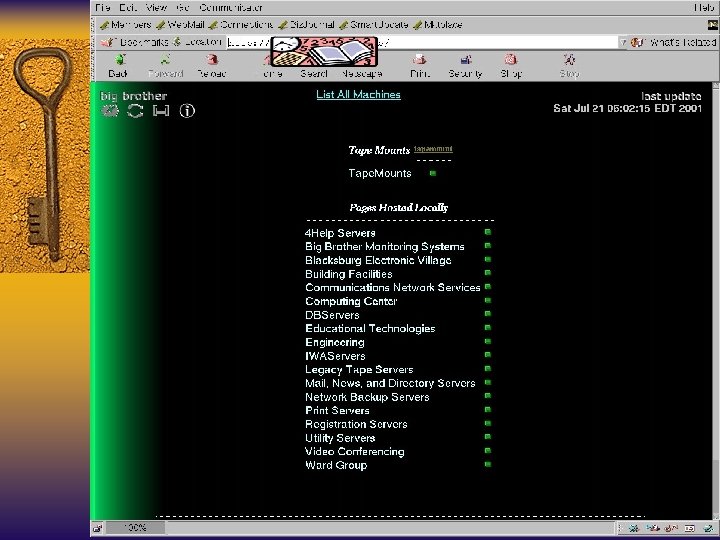
Task: Click the green status icon for Computing Center
Action: pyautogui.click(x=488, y=300)
